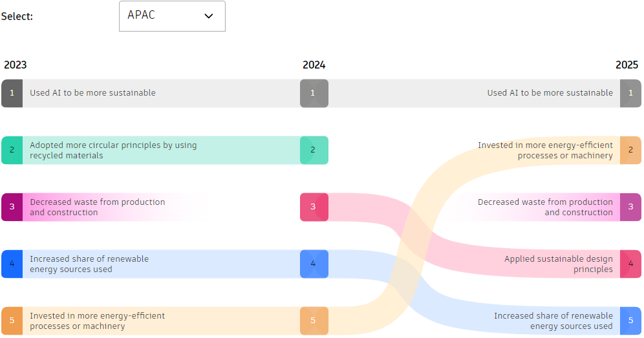Click the 2025 year column header
The width and height of the screenshot is (644, 338).
click(627, 65)
